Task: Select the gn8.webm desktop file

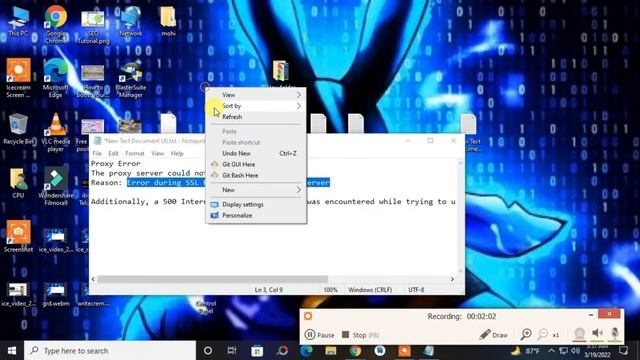Action: click(56, 294)
